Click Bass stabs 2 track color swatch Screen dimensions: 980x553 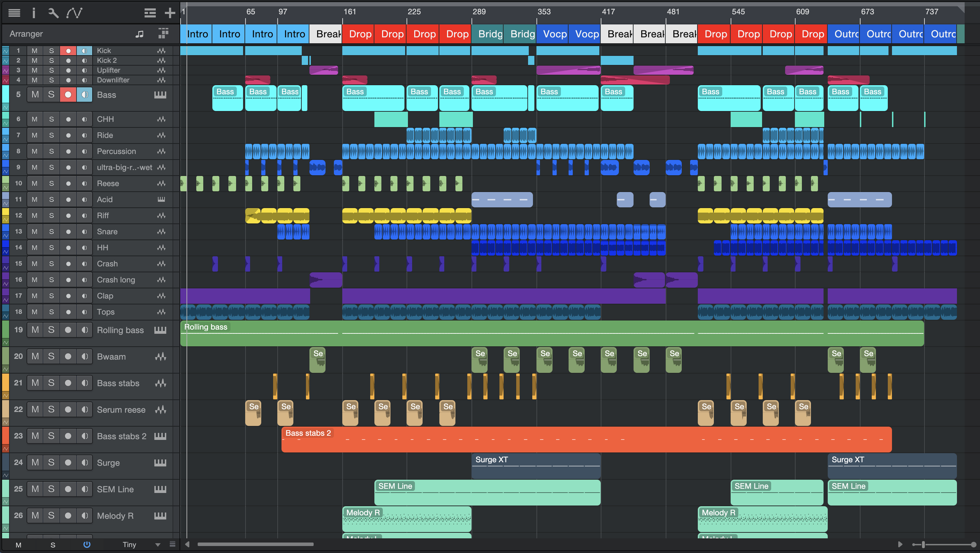click(x=5, y=436)
